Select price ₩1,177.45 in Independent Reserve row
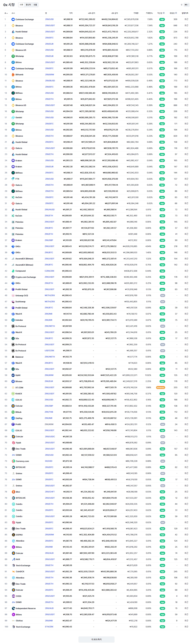This screenshot has width=191, height=644. coord(68,608)
